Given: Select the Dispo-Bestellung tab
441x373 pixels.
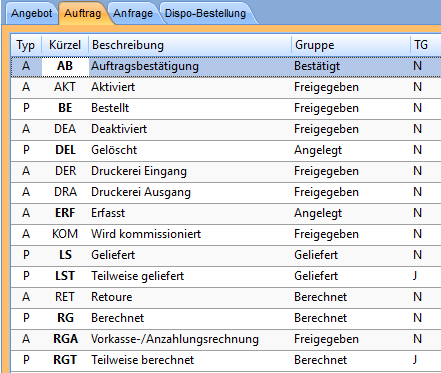Looking at the screenshot, I should coord(205,14).
